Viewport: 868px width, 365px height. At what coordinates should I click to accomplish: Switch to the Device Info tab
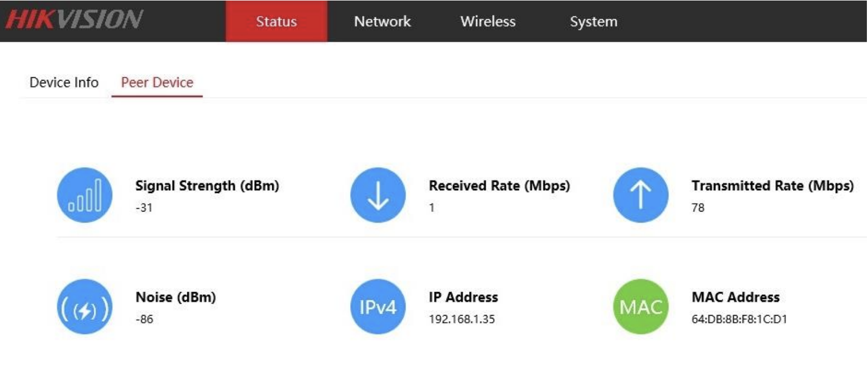(x=64, y=82)
